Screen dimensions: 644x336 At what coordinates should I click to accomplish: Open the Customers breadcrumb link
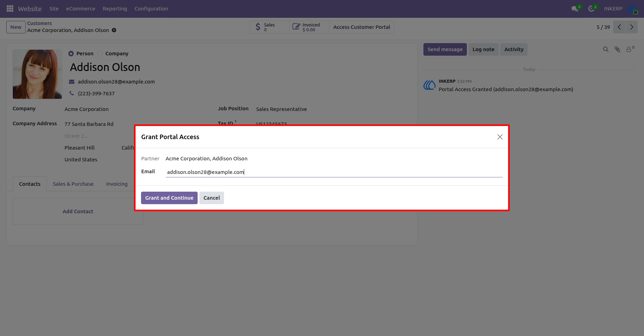click(x=39, y=23)
